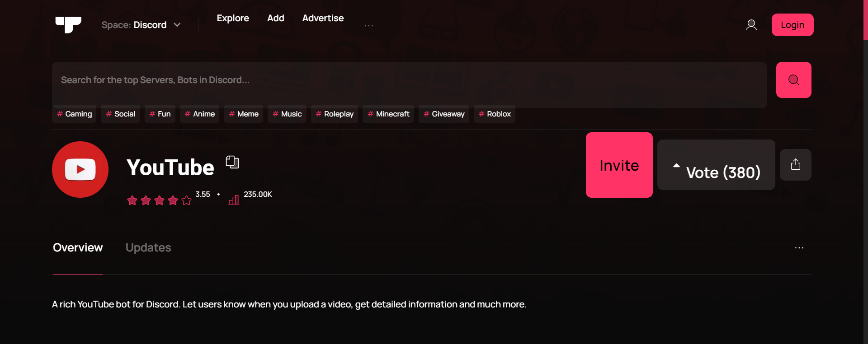The width and height of the screenshot is (868, 344).
Task: Click the top.gg site logo
Action: coord(68,25)
